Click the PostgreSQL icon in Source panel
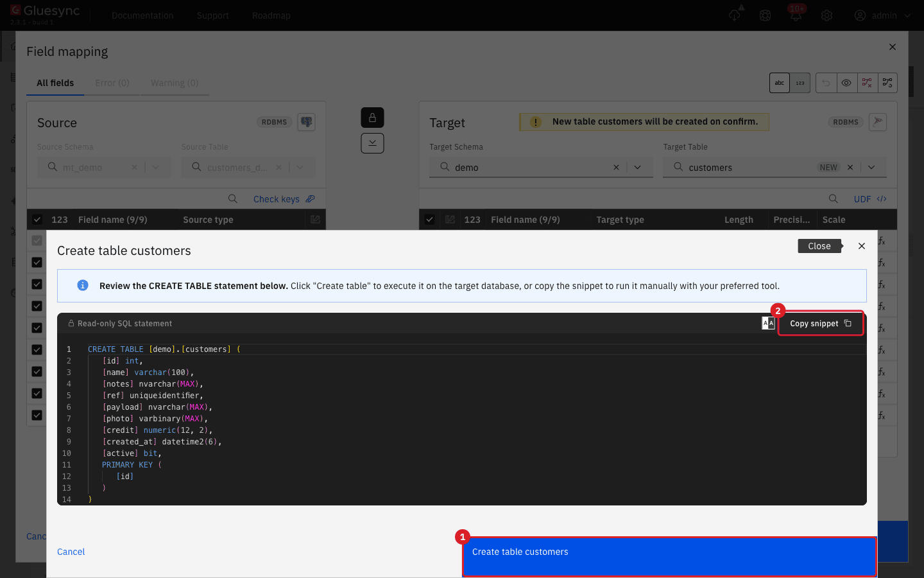The image size is (924, 578). point(307,122)
